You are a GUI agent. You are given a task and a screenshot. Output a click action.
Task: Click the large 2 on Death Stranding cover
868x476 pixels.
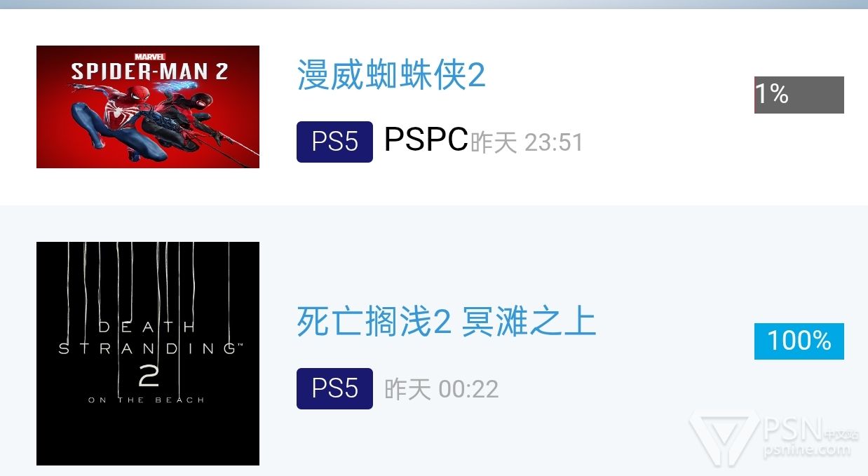[x=149, y=376]
